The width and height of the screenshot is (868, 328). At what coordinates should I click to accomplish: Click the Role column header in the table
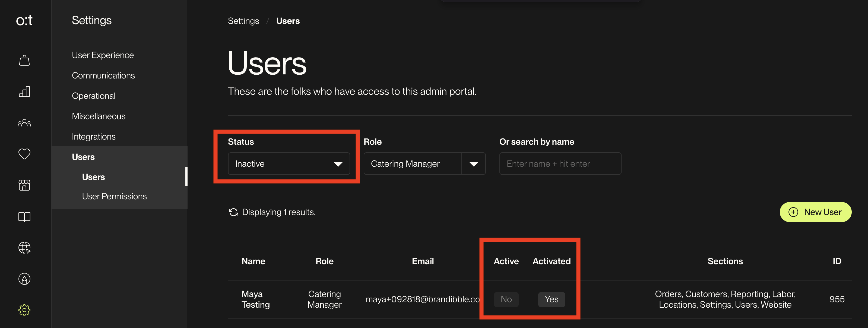coord(325,261)
